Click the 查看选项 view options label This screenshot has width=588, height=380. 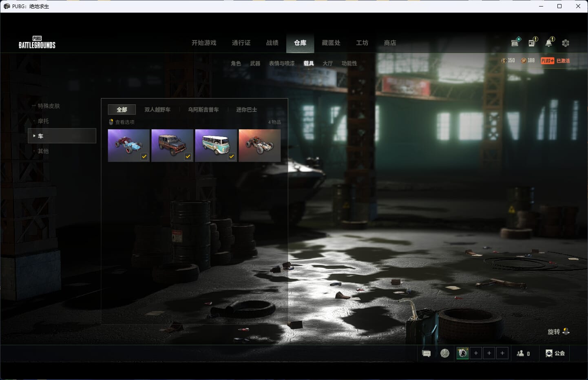click(125, 122)
